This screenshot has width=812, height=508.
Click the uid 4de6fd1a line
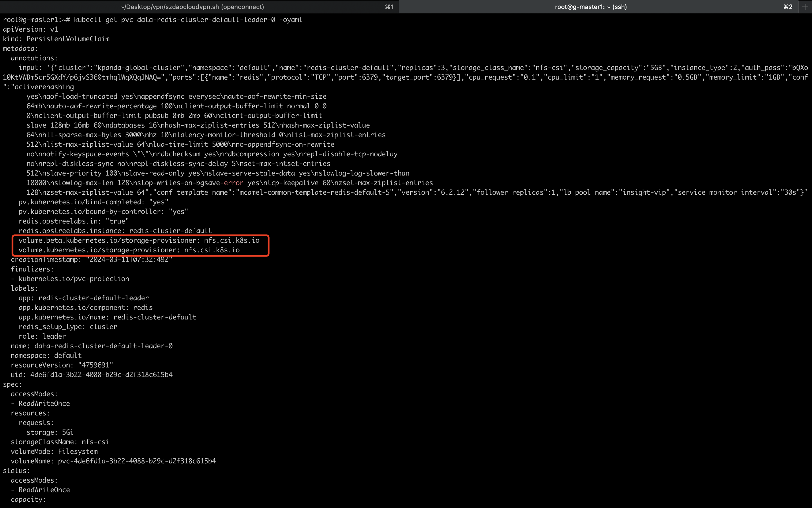(92, 375)
